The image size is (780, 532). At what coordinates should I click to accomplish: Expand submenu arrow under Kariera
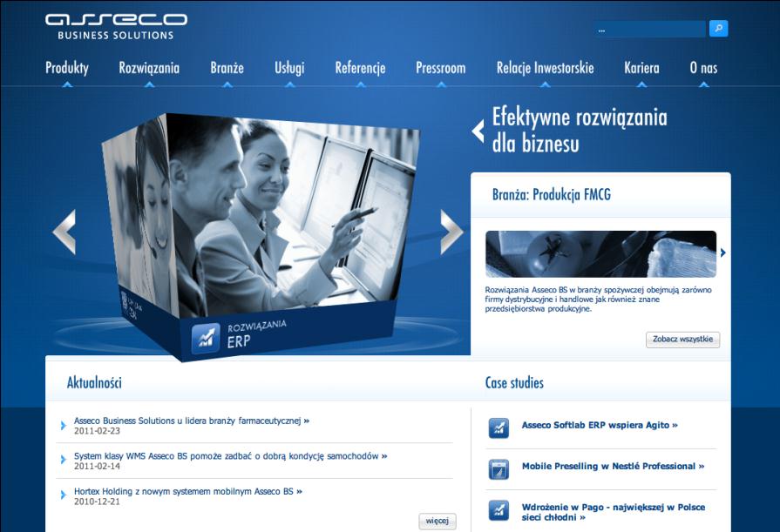641,85
